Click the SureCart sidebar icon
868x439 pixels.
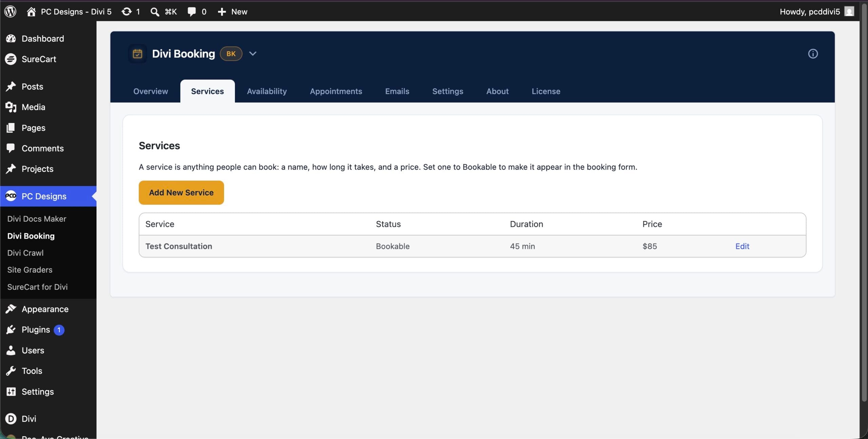pos(11,59)
